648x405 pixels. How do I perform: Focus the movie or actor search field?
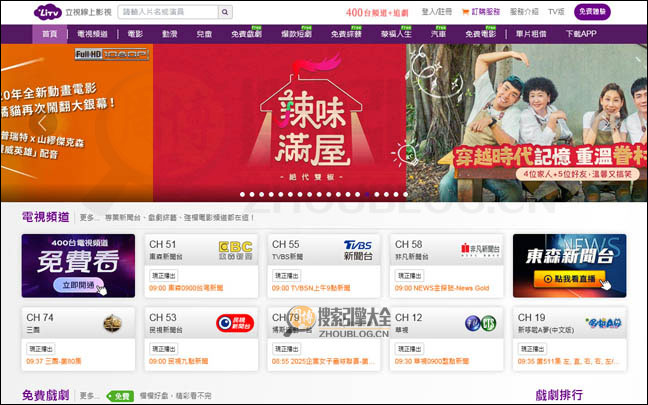[168, 12]
